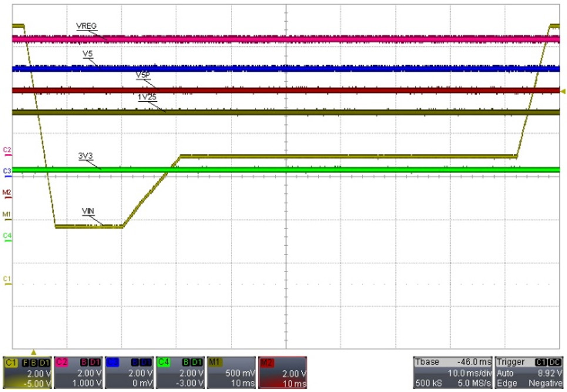This screenshot has width=567, height=392.
Task: Select the highlighted M2 memory descriptor
Action: pos(283,373)
